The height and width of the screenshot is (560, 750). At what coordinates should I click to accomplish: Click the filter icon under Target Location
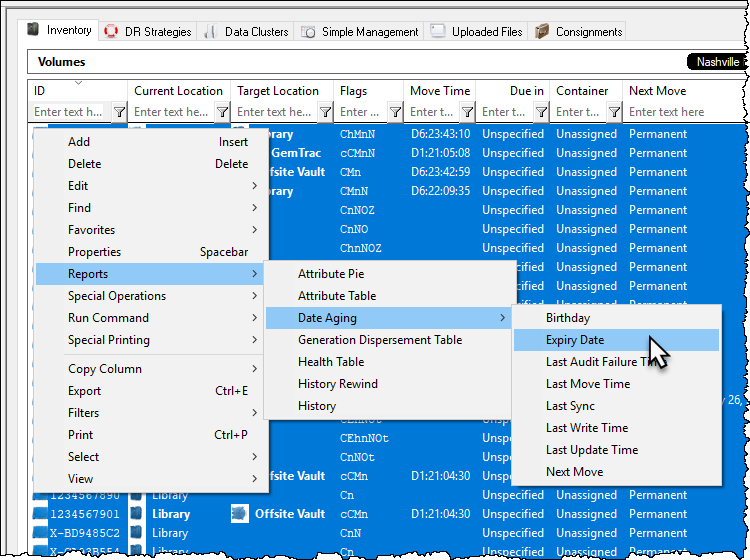tap(325, 112)
